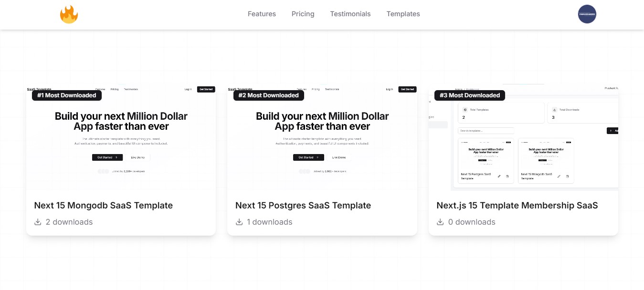
Task: Open Next.js 15 Template Membership SaaS title
Action: click(517, 206)
